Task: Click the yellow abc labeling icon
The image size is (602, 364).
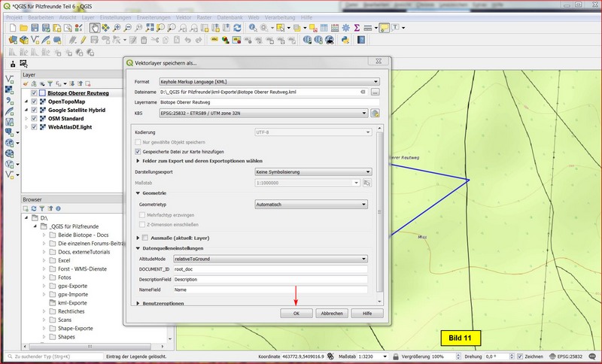Action: click(x=214, y=40)
